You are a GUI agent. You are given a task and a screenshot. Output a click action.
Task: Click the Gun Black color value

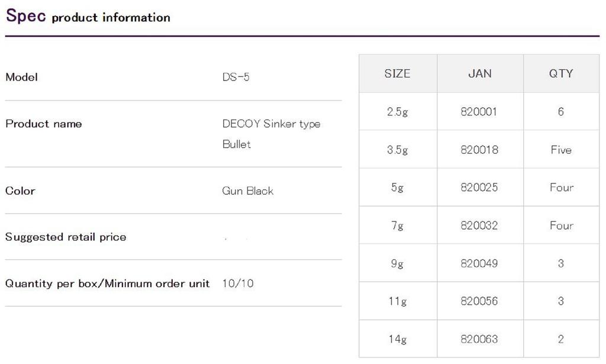coord(247,191)
